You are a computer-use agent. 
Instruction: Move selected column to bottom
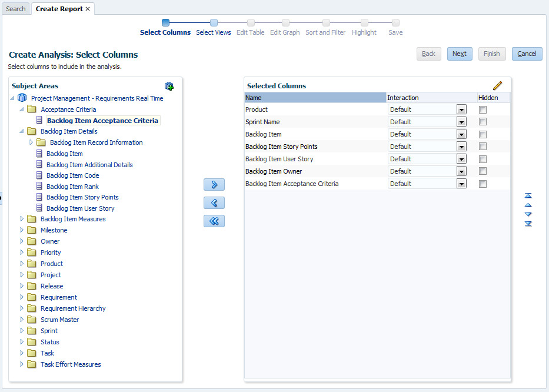tap(528, 224)
